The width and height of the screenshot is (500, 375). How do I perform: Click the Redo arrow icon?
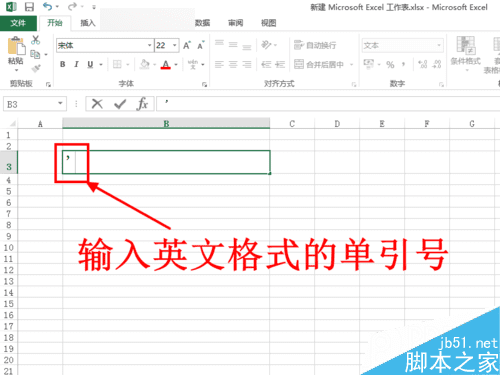72,6
